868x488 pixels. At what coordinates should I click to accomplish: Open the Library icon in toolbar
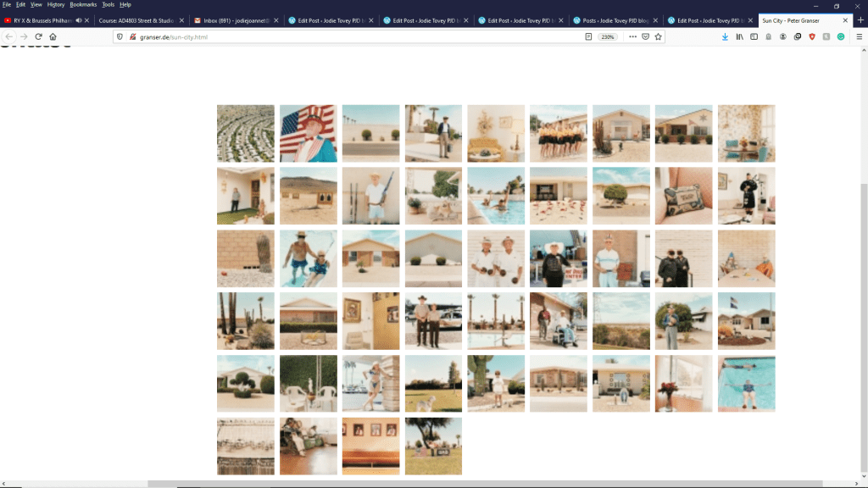pyautogui.click(x=739, y=36)
